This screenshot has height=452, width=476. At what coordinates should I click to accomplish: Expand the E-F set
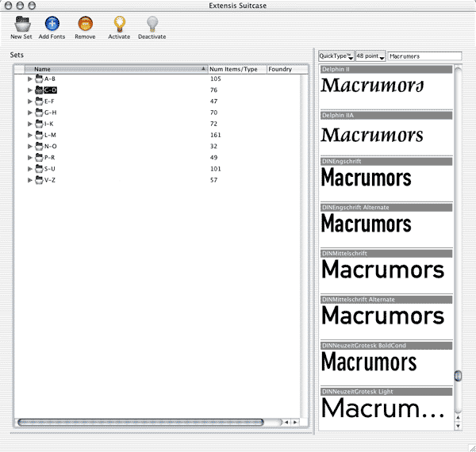point(30,102)
